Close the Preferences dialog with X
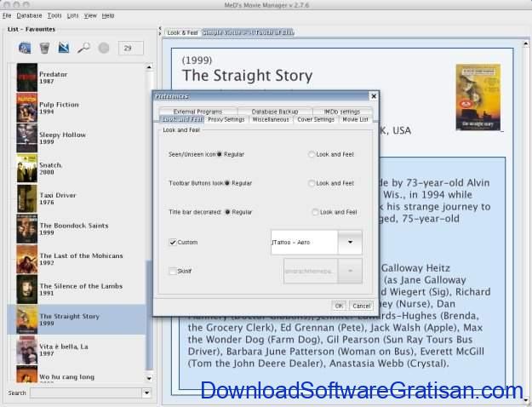The width and height of the screenshot is (532, 407). (x=373, y=96)
